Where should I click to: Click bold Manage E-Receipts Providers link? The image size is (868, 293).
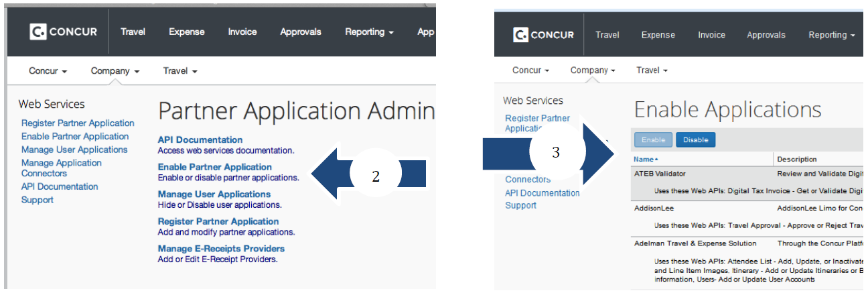pyautogui.click(x=222, y=248)
